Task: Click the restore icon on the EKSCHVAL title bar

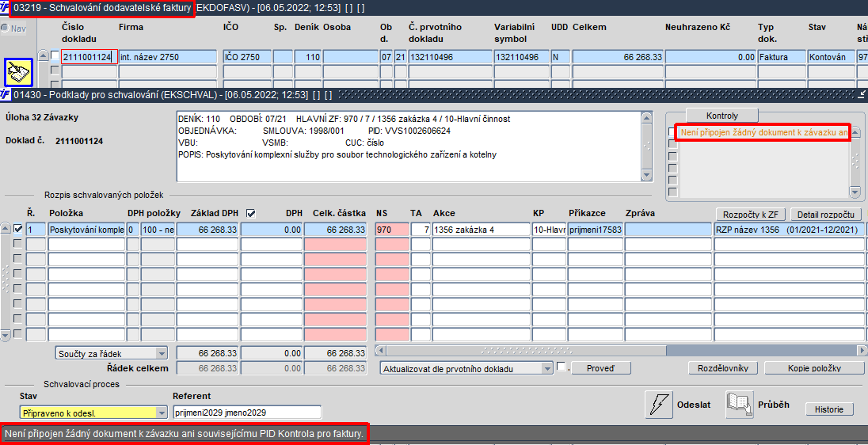Action: 862,95
